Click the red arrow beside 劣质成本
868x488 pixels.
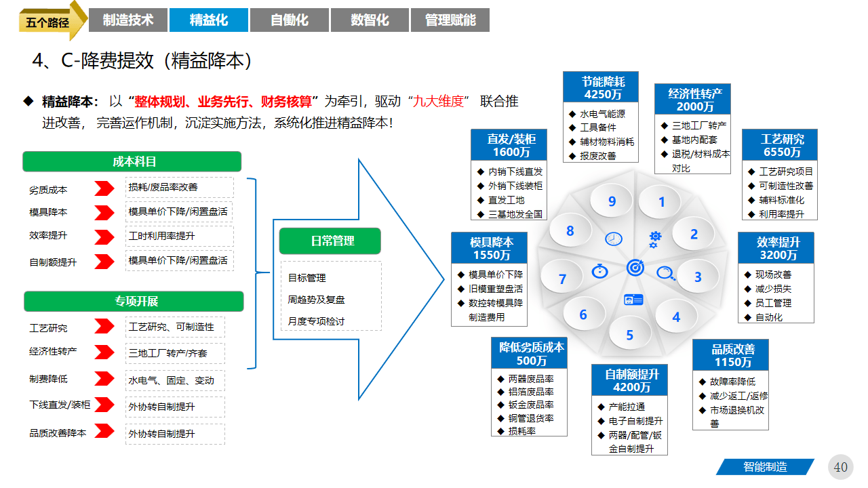coord(103,190)
